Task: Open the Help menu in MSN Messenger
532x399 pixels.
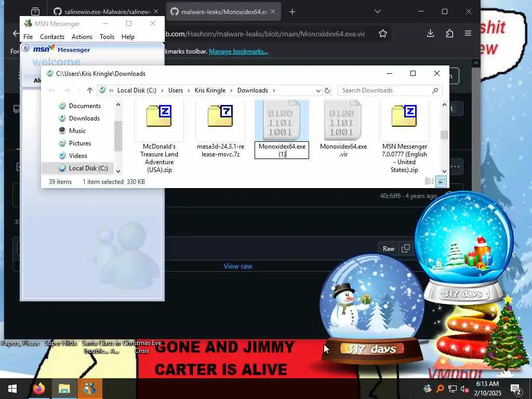Action: tap(128, 37)
